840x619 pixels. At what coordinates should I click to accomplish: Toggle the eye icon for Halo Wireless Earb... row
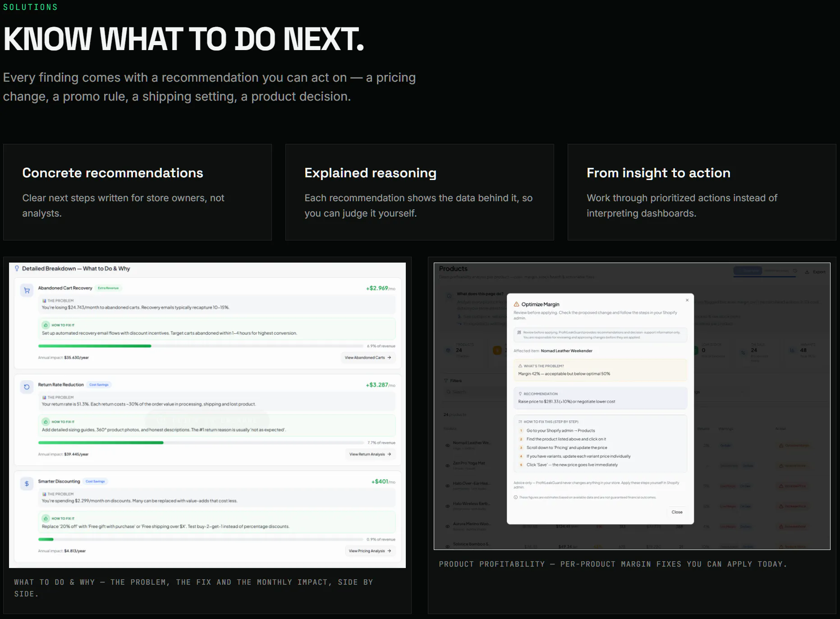447,506
